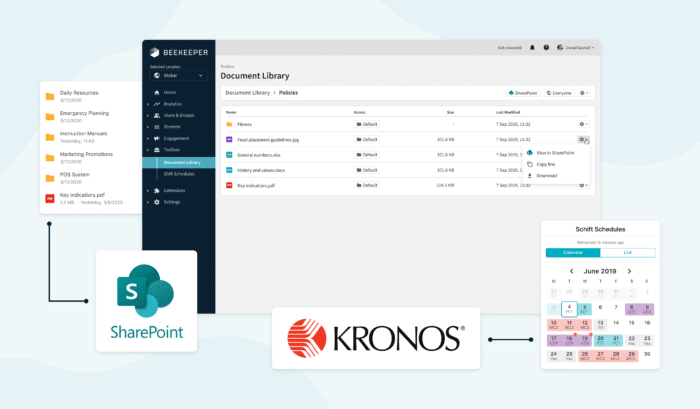Toggle Default access on General numbers.xlsx
Viewport: 700px width, 409px height.
pos(367,155)
